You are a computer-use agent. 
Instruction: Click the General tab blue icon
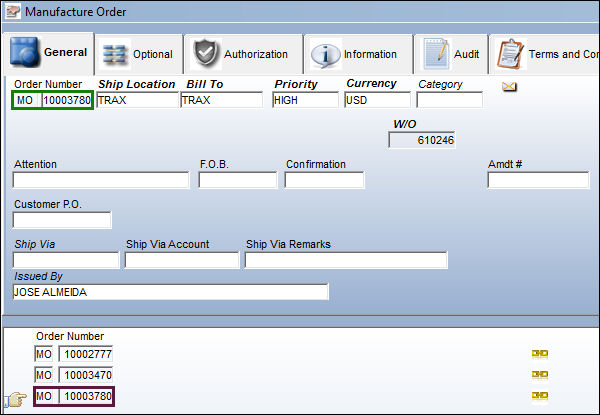[x=24, y=52]
